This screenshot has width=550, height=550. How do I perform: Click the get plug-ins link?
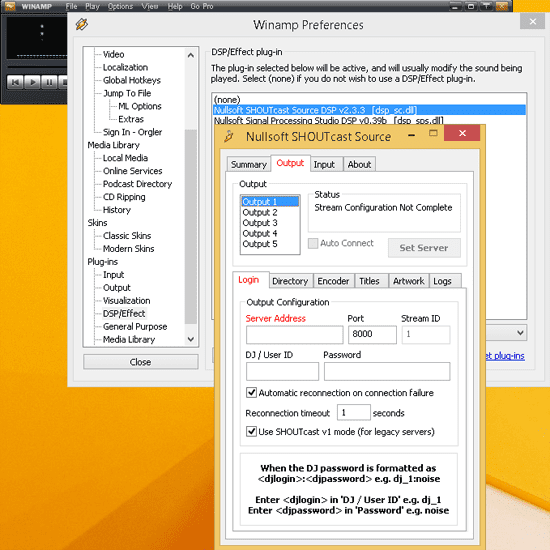[x=505, y=356]
